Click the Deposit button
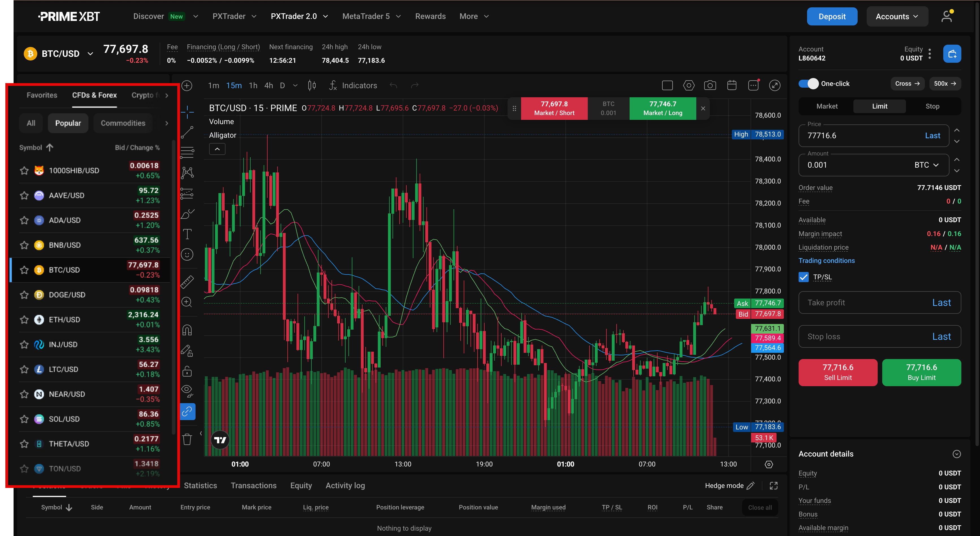Viewport: 980px width, 536px height. pyautogui.click(x=832, y=16)
